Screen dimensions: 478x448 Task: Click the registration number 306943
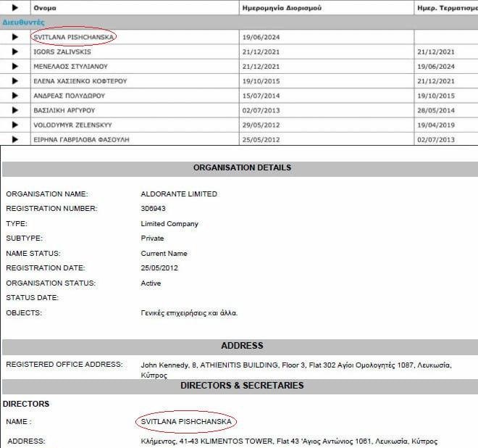[154, 209]
